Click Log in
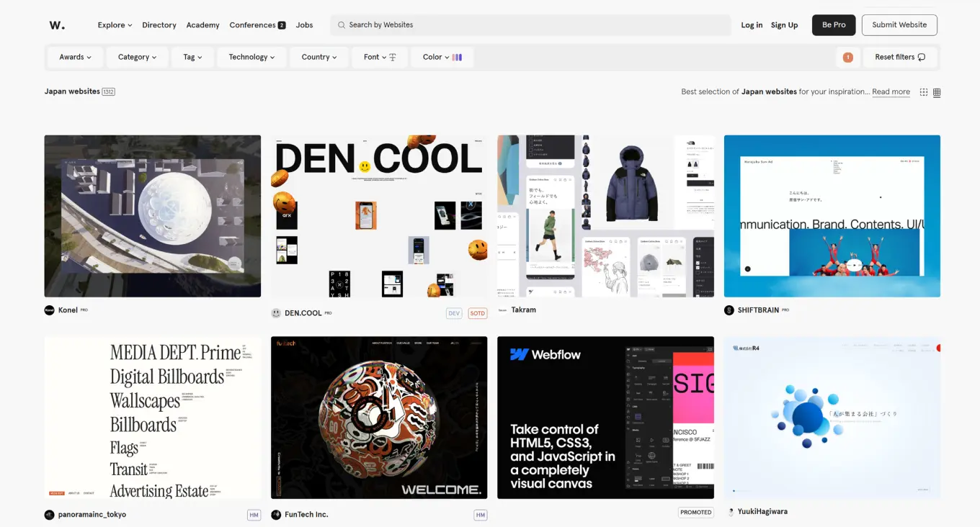 (752, 25)
